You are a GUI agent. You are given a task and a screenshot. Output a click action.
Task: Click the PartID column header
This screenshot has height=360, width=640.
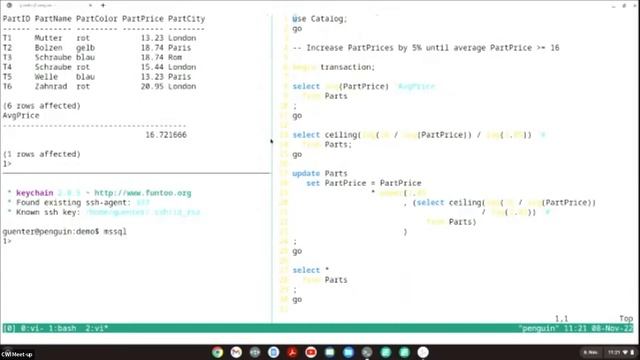pyautogui.click(x=16, y=19)
